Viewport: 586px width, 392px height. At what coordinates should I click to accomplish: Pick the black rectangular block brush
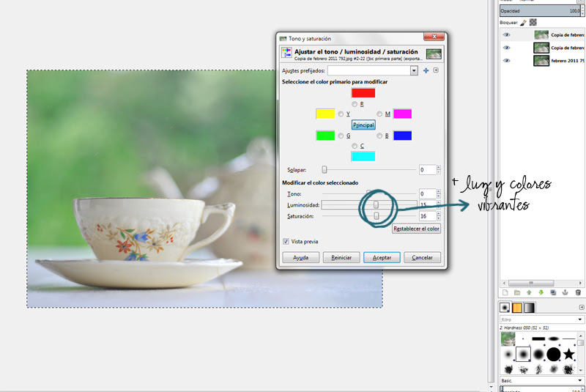tap(538, 339)
